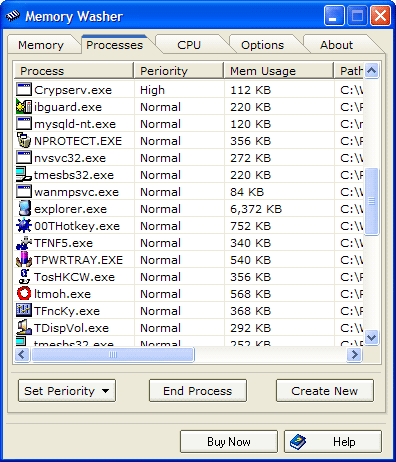The image size is (396, 462).
Task: Select the nvsvc32.exe process name
Action: (x=70, y=158)
